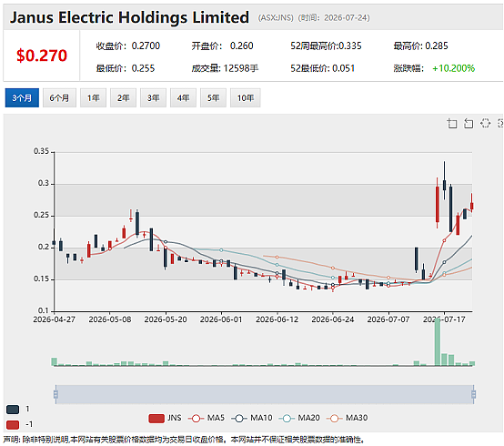The image size is (504, 446).
Task: Activate the area zoom tool icon
Action: pyautogui.click(x=452, y=124)
